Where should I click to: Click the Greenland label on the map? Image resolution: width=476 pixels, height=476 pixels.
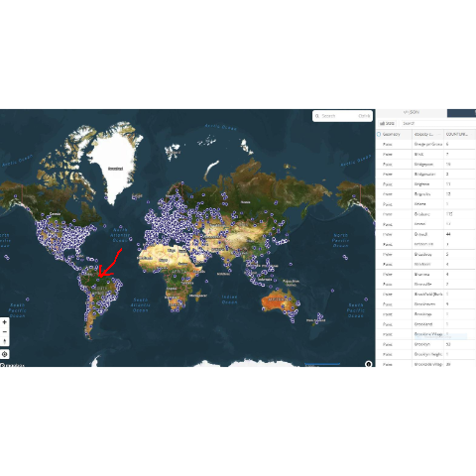(x=116, y=169)
